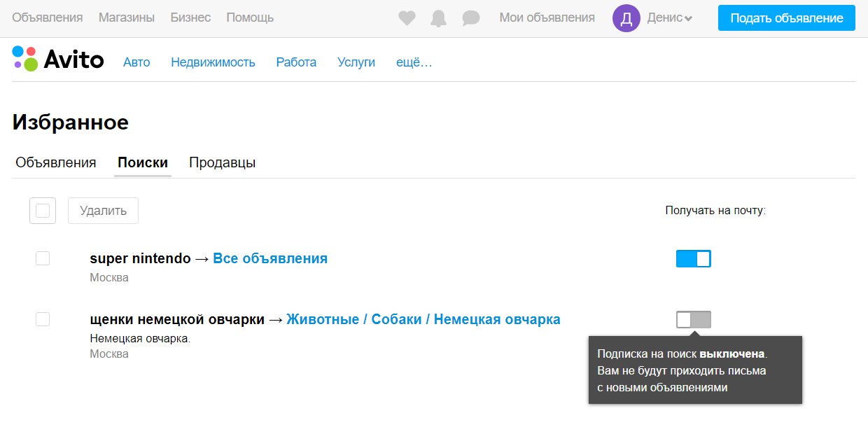This screenshot has height=434, width=868.
Task: Click the Avito logo
Action: (58, 59)
